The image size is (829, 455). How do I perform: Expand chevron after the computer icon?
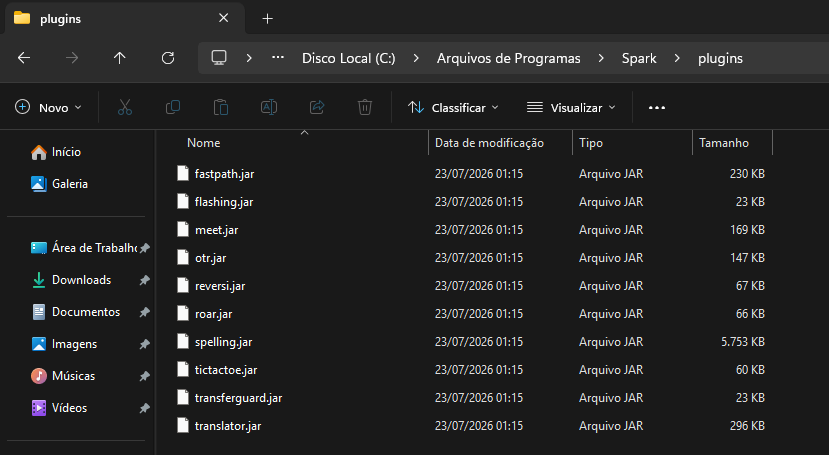pos(249,58)
